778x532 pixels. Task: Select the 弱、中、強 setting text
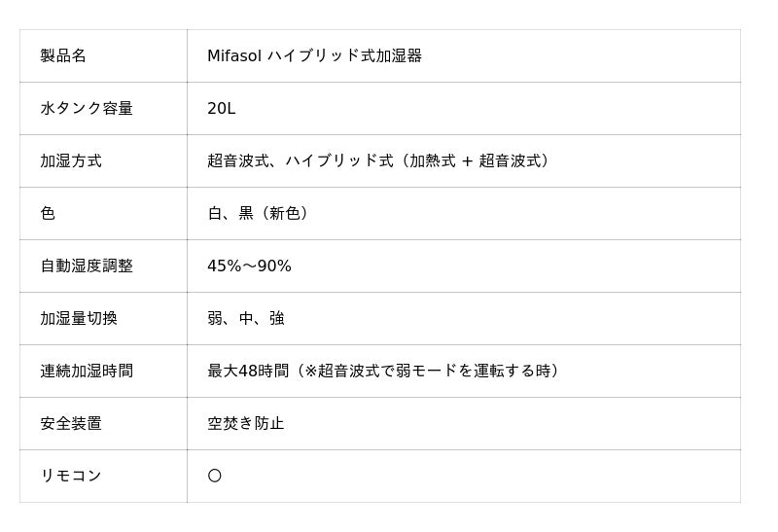click(246, 319)
